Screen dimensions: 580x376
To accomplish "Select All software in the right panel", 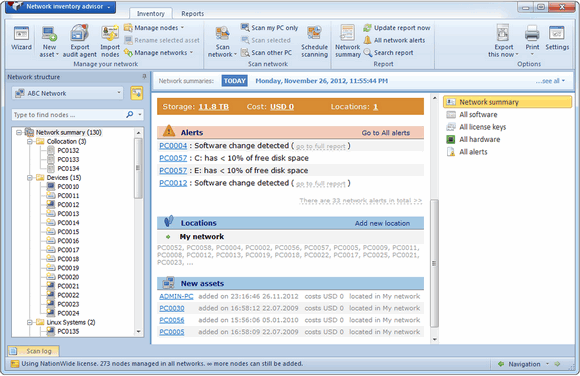I will point(478,115).
